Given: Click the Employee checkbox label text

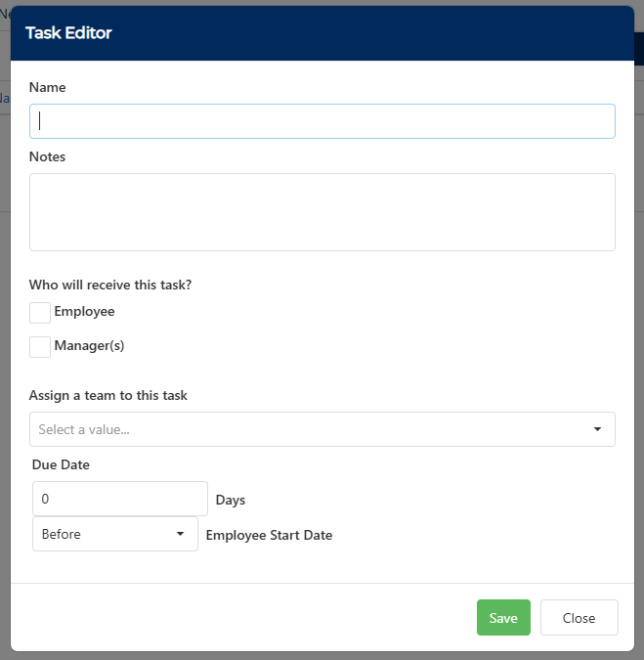Looking at the screenshot, I should (x=85, y=312).
